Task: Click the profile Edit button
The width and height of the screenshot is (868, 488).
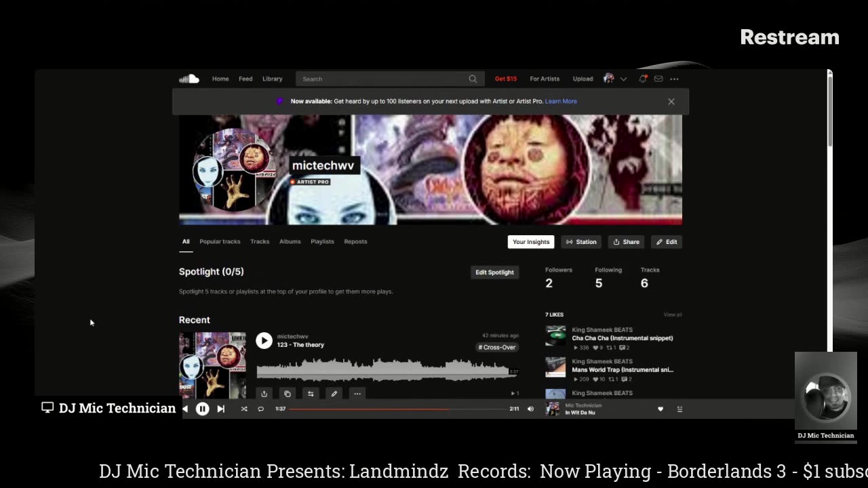Action: [667, 242]
